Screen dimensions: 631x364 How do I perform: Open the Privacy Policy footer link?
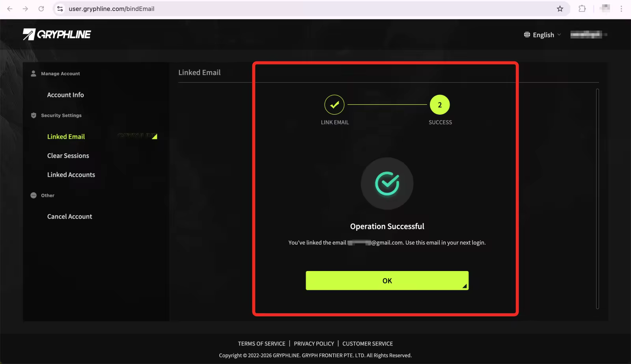click(x=314, y=344)
